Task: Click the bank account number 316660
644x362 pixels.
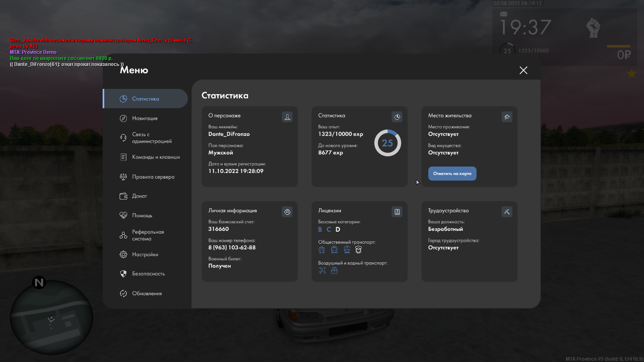Action: tap(219, 229)
